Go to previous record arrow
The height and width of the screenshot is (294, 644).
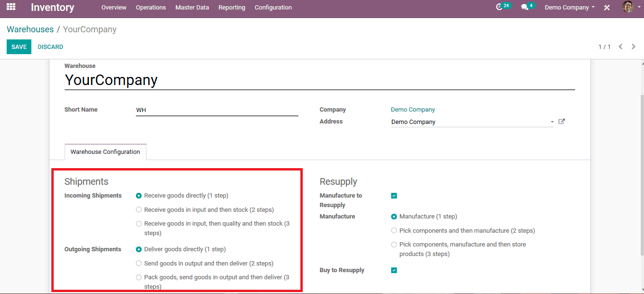point(621,47)
